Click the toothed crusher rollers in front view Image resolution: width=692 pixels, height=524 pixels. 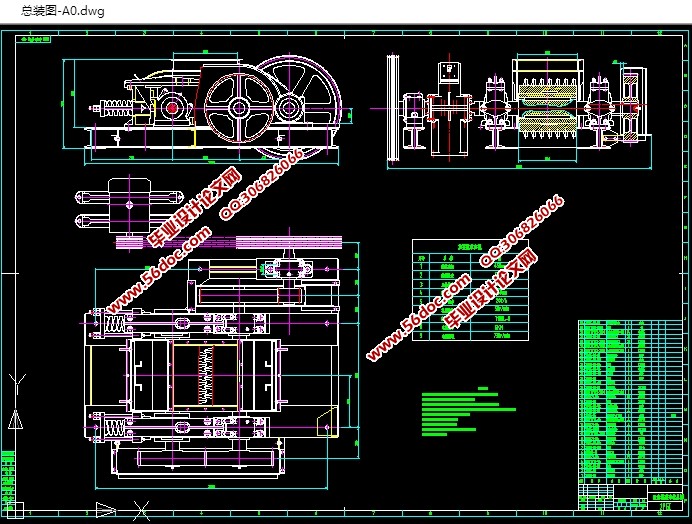coord(547,108)
